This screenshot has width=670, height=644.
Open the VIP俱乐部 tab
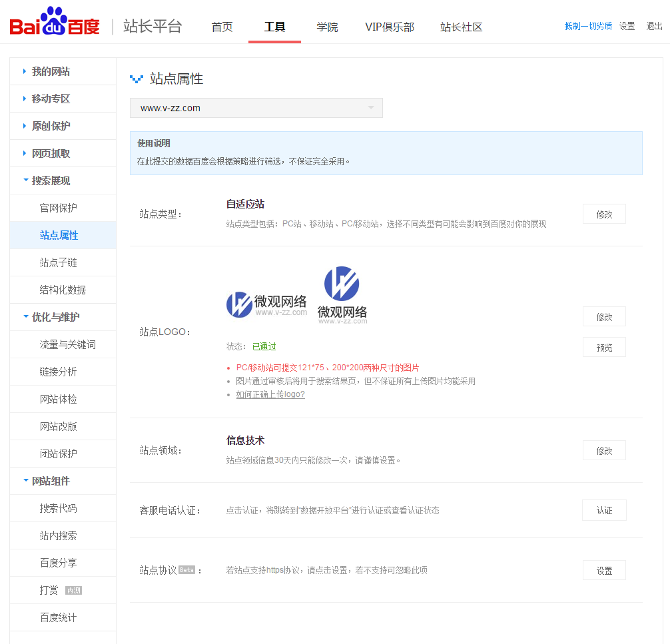[390, 27]
